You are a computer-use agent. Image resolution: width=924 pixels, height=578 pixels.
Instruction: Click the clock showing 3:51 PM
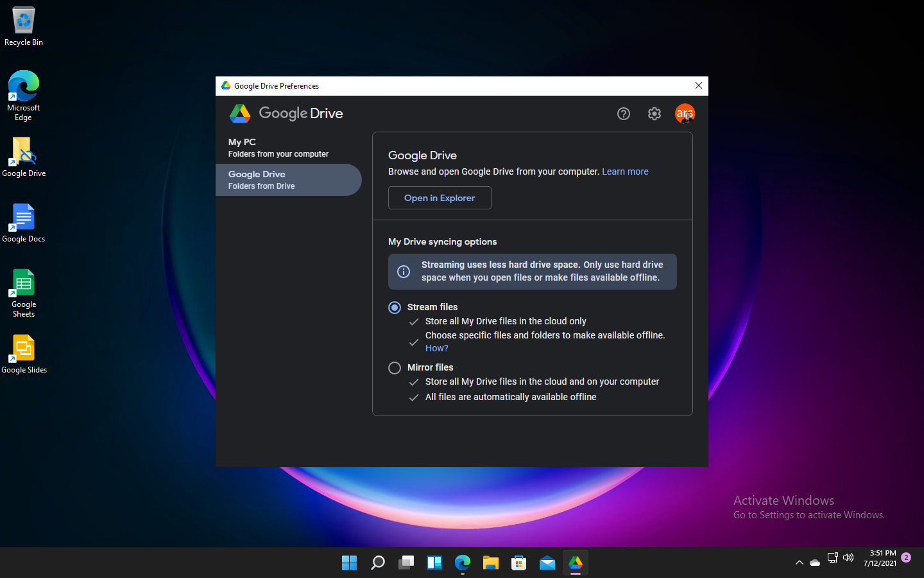coord(882,557)
